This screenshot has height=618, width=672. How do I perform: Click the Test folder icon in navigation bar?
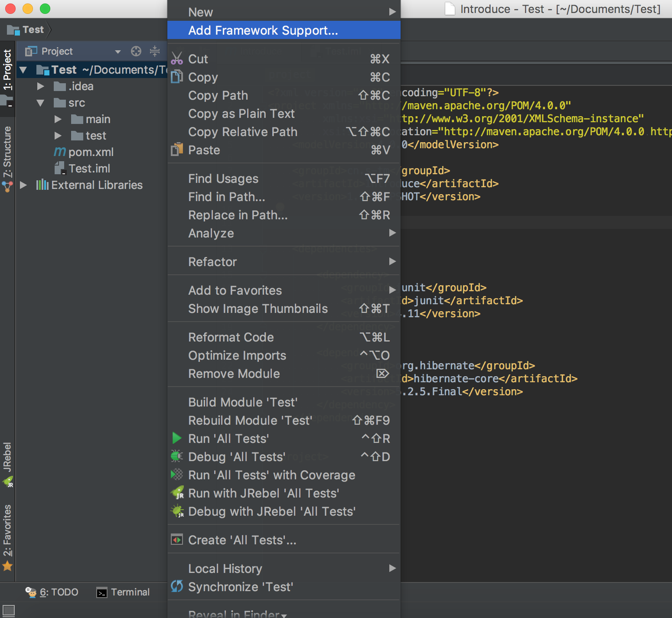click(x=13, y=30)
